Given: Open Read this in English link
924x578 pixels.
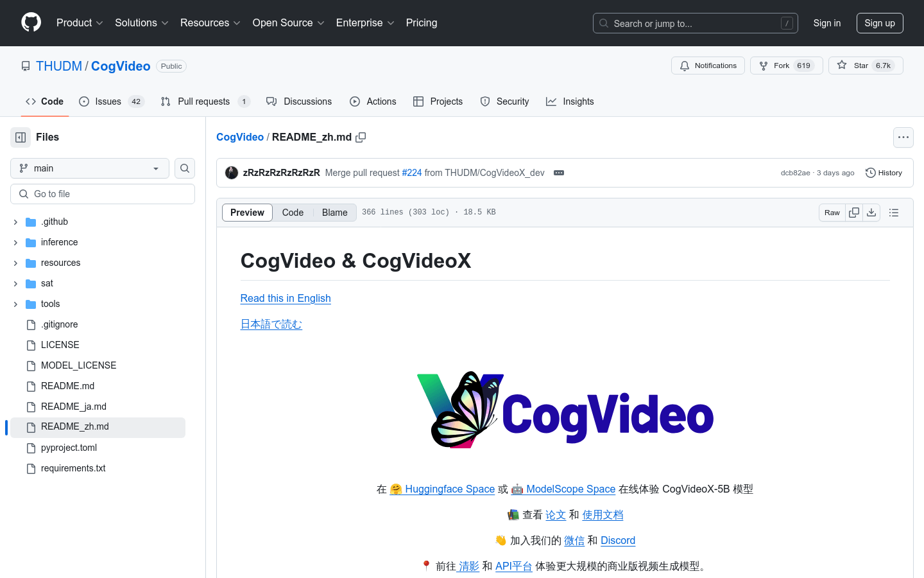Looking at the screenshot, I should (x=286, y=298).
